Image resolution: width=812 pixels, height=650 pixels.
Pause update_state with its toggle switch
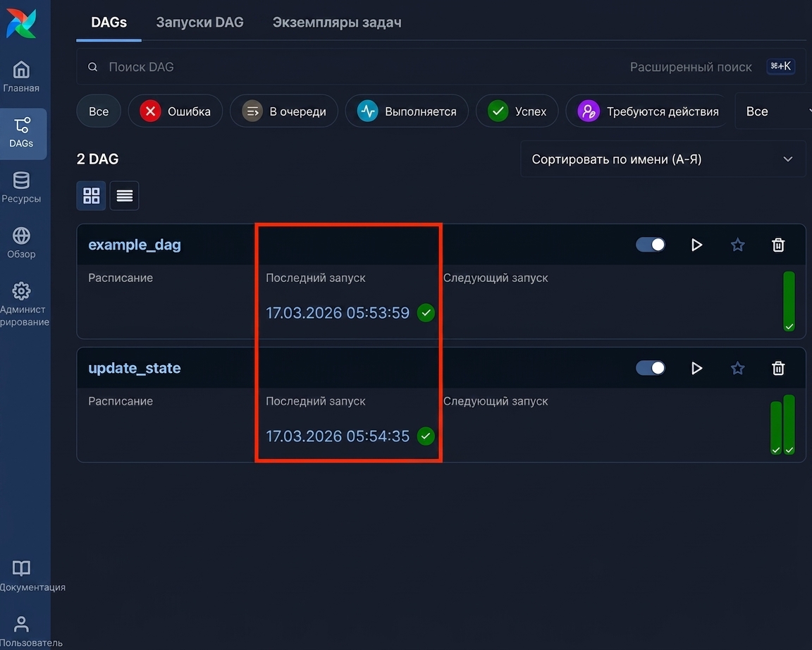tap(651, 368)
